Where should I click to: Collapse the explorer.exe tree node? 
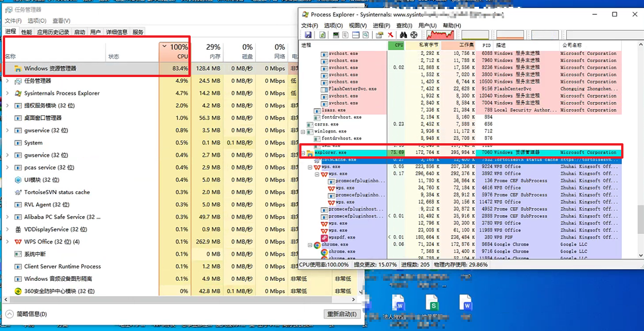click(x=303, y=153)
